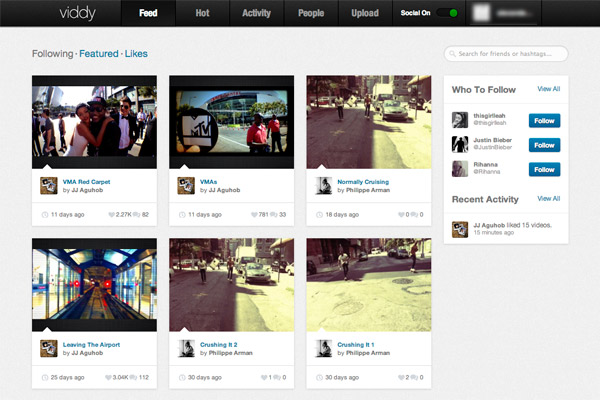Click JJ Aguhob avatar on VMA Red Carpet
This screenshot has height=400, width=600.
[x=48, y=186]
